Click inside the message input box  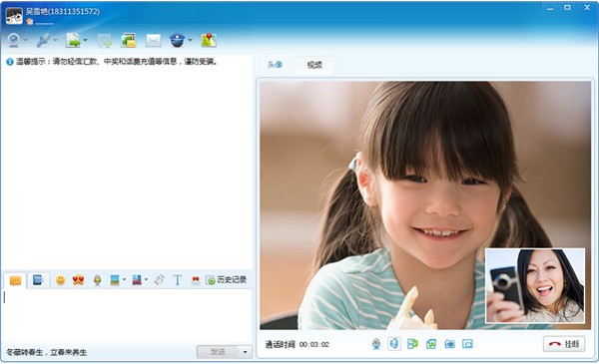coord(127,315)
